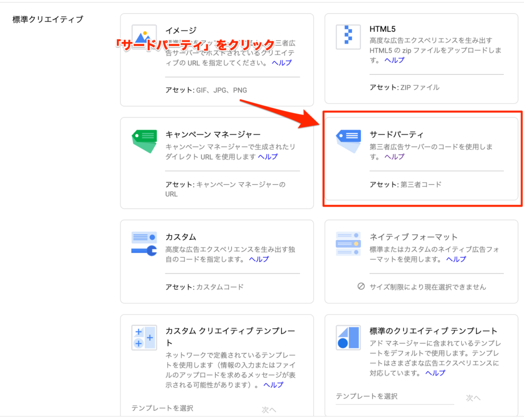Viewport: 524px width, 420px height.
Task: Open template select field under standard template
Action: pos(395,396)
